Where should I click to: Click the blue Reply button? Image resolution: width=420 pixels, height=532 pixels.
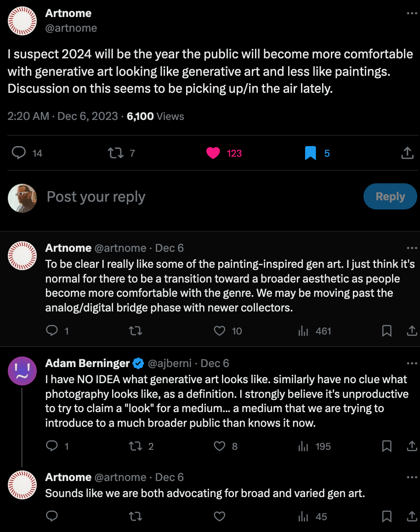click(390, 197)
